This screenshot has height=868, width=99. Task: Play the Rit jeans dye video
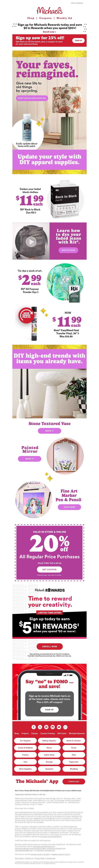31,241
